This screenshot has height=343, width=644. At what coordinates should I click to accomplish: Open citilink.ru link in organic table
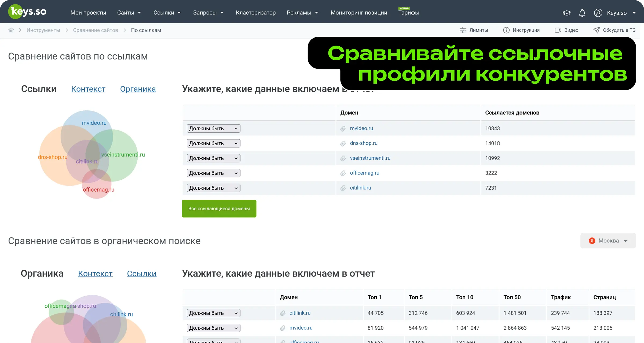pyautogui.click(x=300, y=313)
